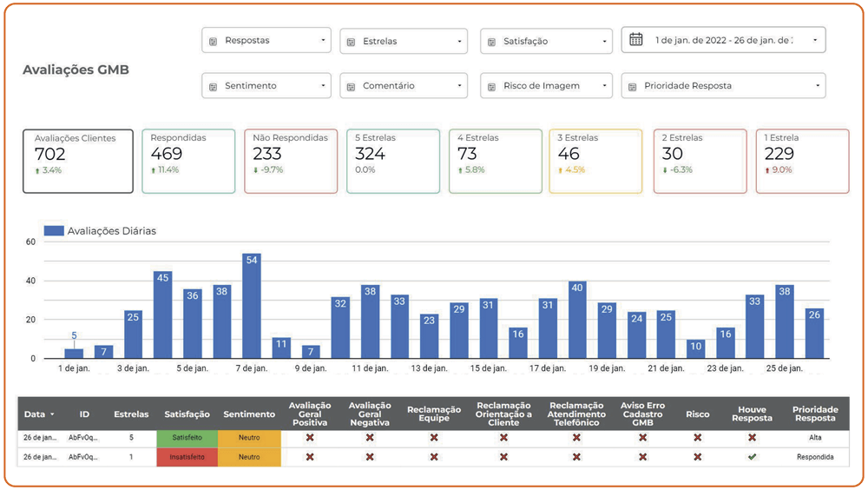Open the date range picker dropdown
This screenshot has width=868, height=490.
tap(724, 40)
